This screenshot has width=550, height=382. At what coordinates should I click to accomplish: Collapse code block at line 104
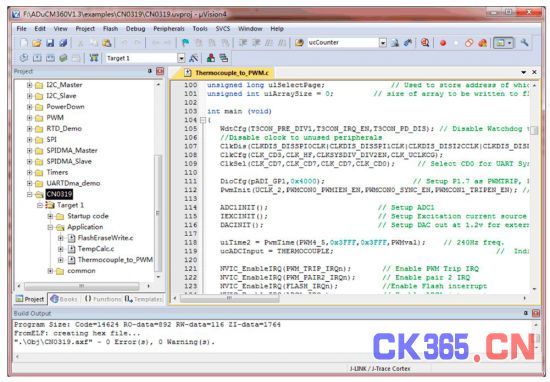point(203,120)
